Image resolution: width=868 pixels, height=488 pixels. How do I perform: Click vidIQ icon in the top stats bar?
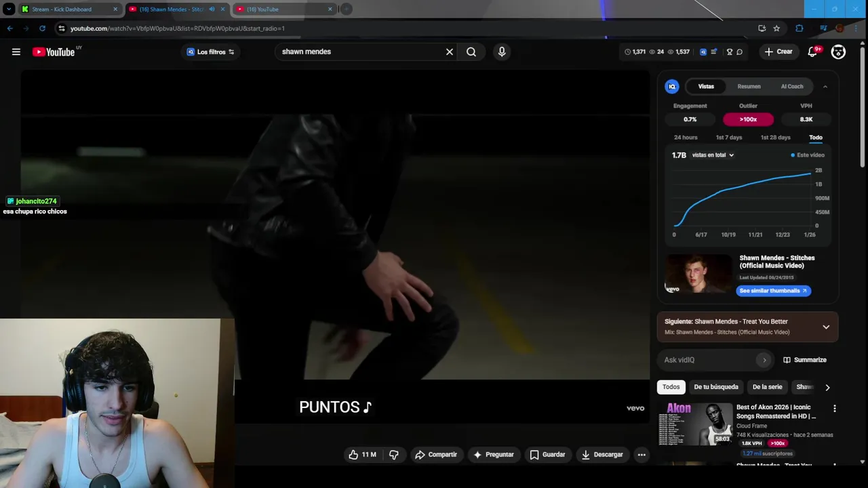pos(703,52)
